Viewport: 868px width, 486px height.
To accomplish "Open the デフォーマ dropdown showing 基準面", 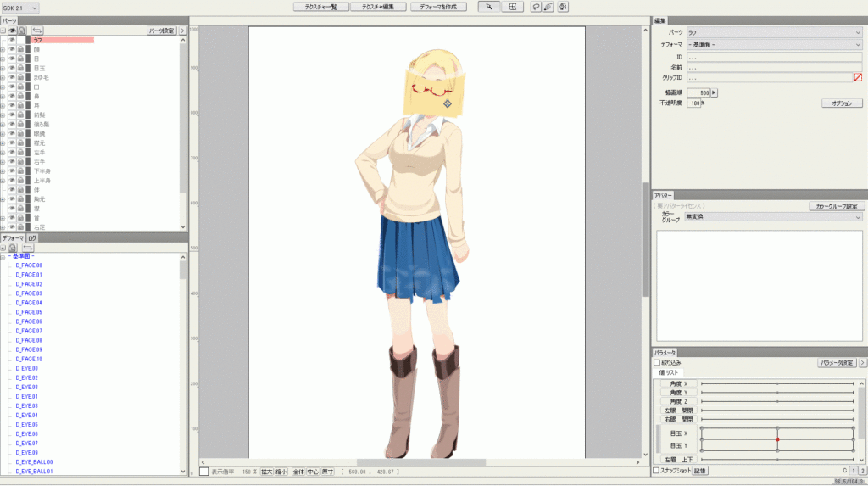I will click(x=774, y=44).
